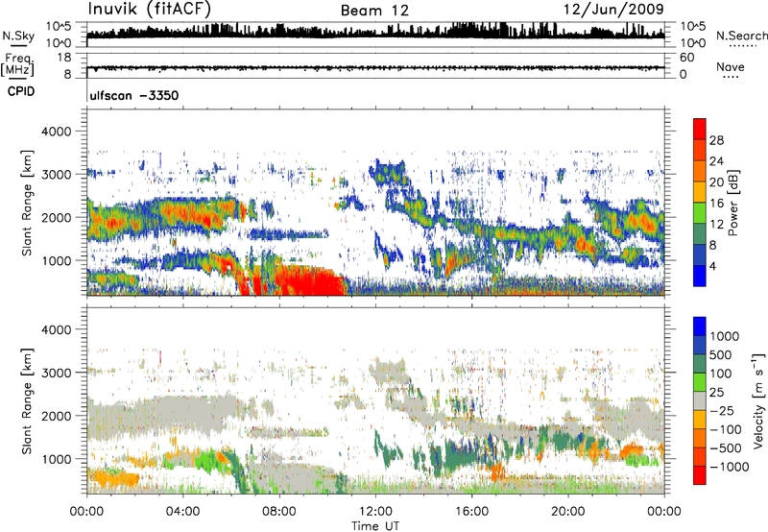Pick the bottom bright blue power color segment
The image size is (768, 532).
pyautogui.click(x=700, y=276)
